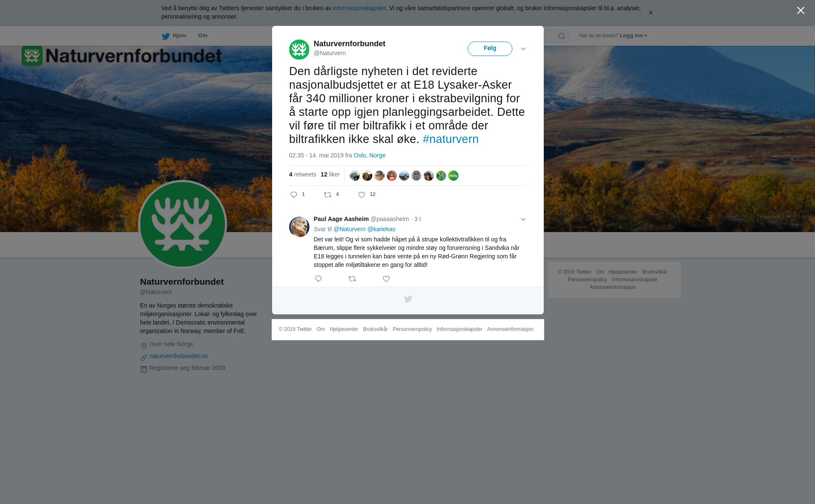Open the Oslo, Norge location link
Viewport: 815px width, 504px height.
[369, 155]
